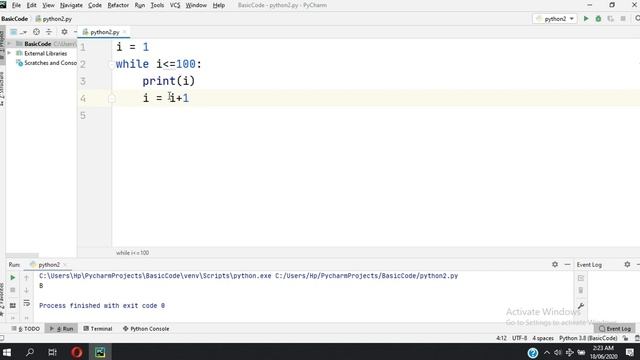Click the BasicCode breadcrumb in the navigation bar
This screenshot has width=640, height=360.
15,19
